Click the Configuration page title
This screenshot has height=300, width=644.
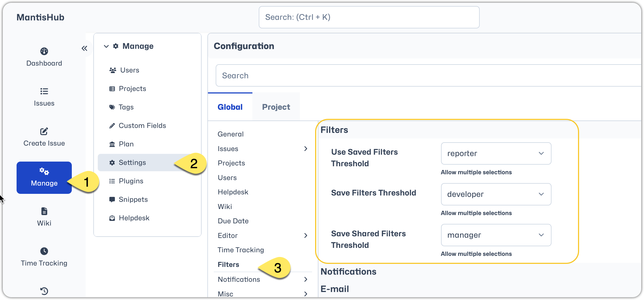coord(244,46)
